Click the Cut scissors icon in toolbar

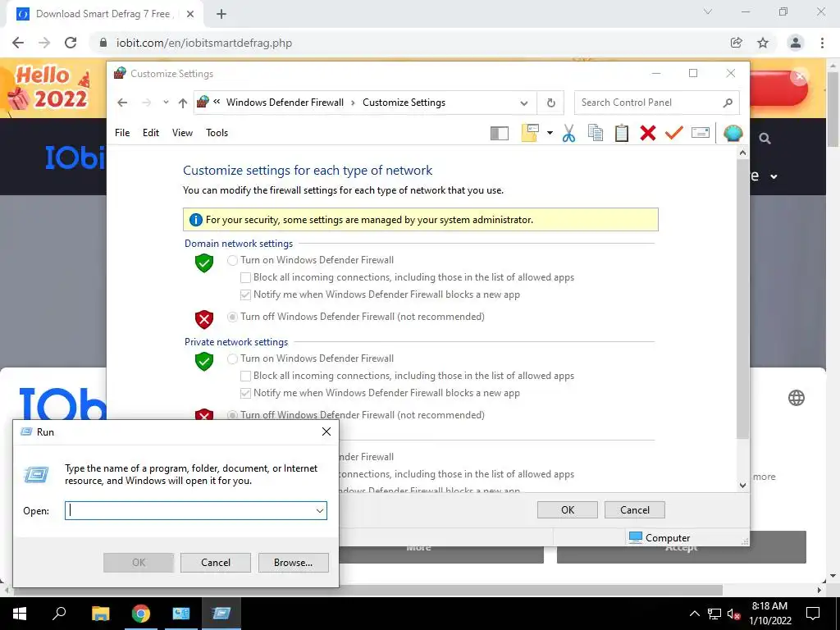click(569, 133)
